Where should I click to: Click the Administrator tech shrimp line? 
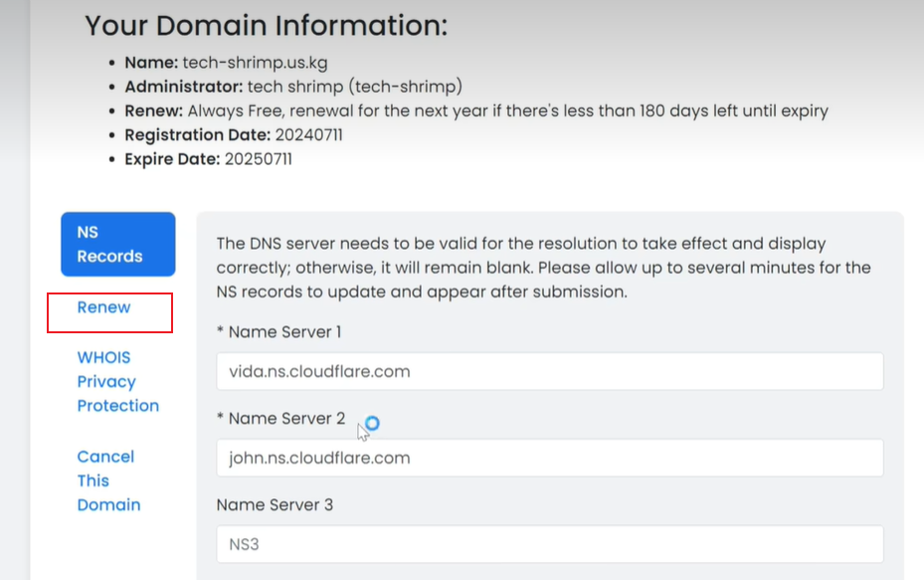(293, 87)
